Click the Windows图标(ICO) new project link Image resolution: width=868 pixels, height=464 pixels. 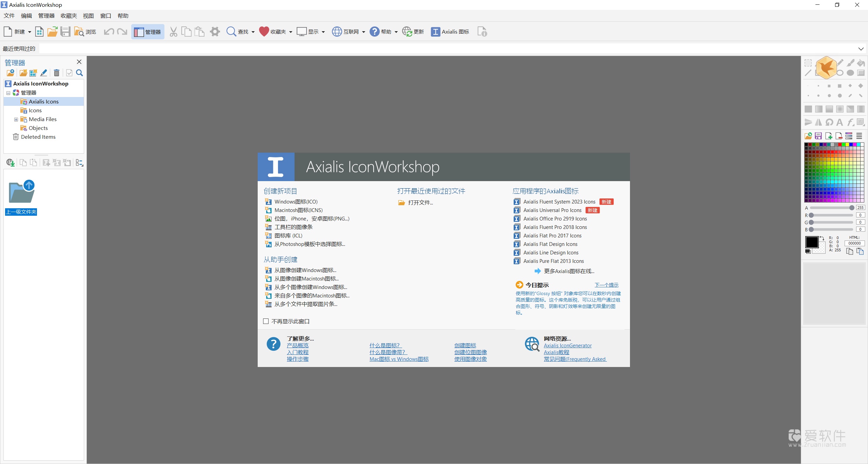click(296, 202)
